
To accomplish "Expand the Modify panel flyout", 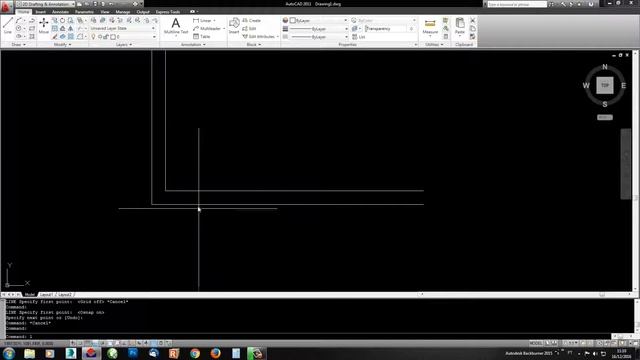I will click(62, 44).
